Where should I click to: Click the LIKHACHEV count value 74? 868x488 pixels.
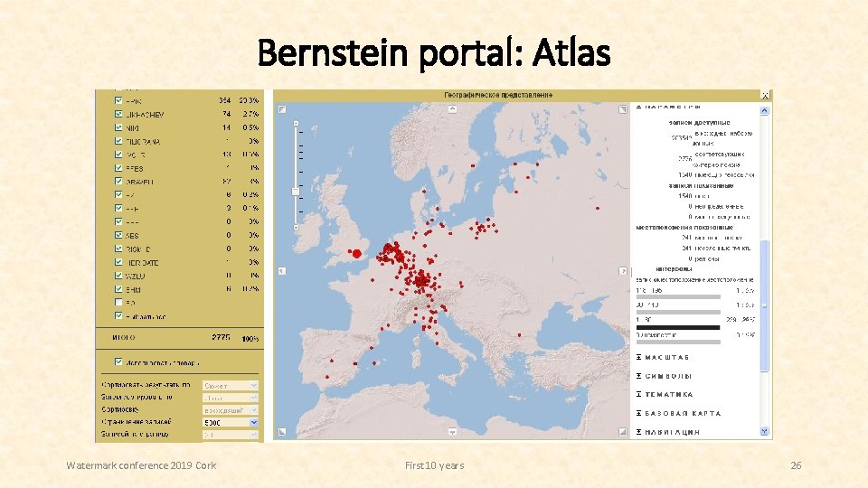(226, 114)
